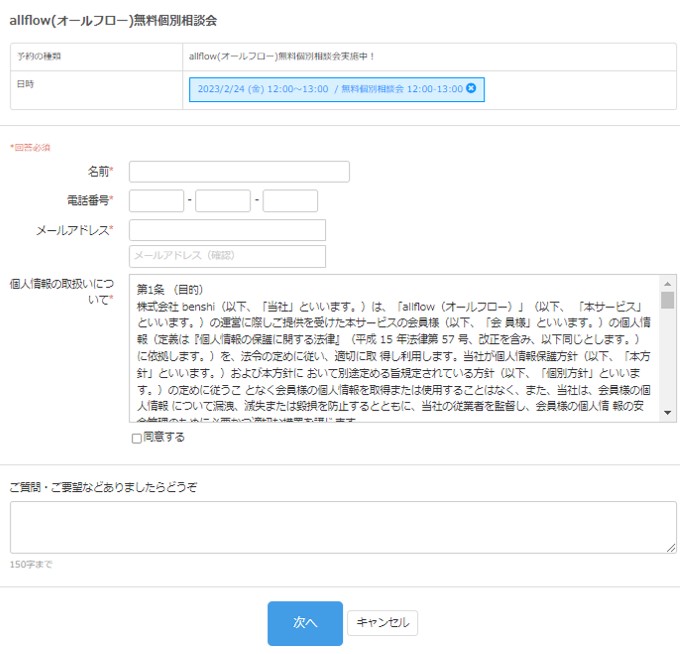The height and width of the screenshot is (654, 680).
Task: Click the questions and requests textarea
Action: (343, 527)
